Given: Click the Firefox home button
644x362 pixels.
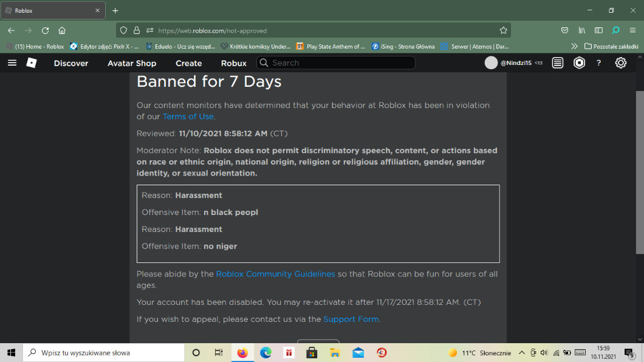Looking at the screenshot, I should 62,30.
